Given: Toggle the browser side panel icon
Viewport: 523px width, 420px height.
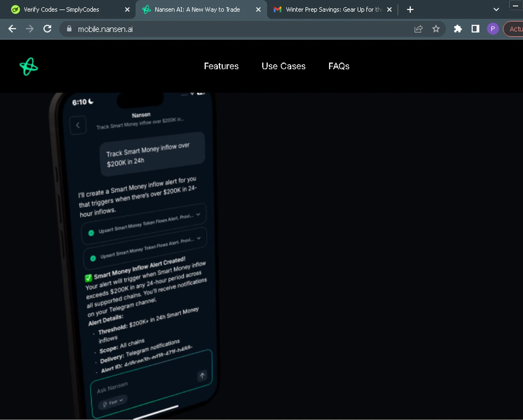Looking at the screenshot, I should coord(475,29).
